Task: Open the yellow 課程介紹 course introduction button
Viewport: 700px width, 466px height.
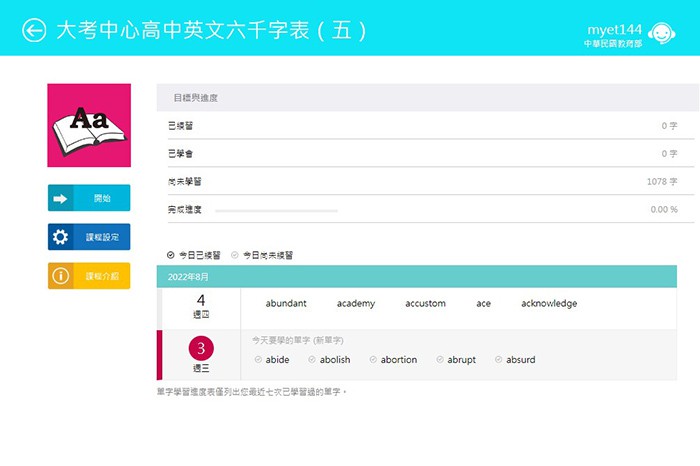Action: 89,276
